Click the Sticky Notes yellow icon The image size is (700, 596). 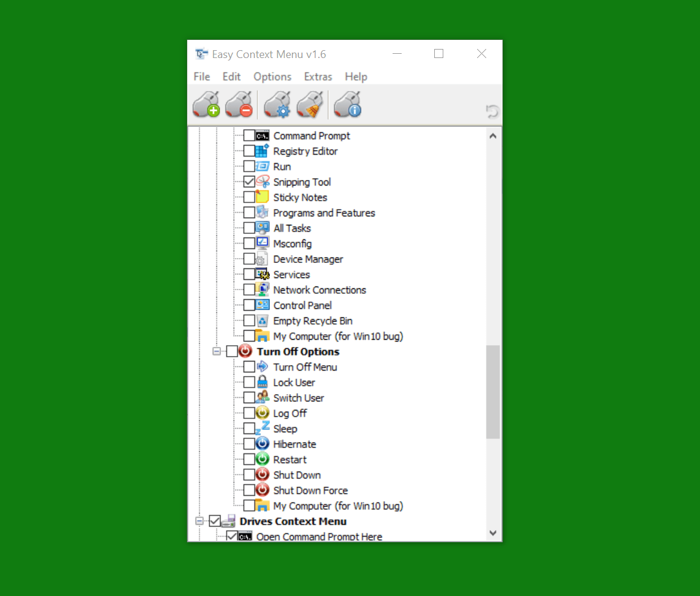[263, 197]
